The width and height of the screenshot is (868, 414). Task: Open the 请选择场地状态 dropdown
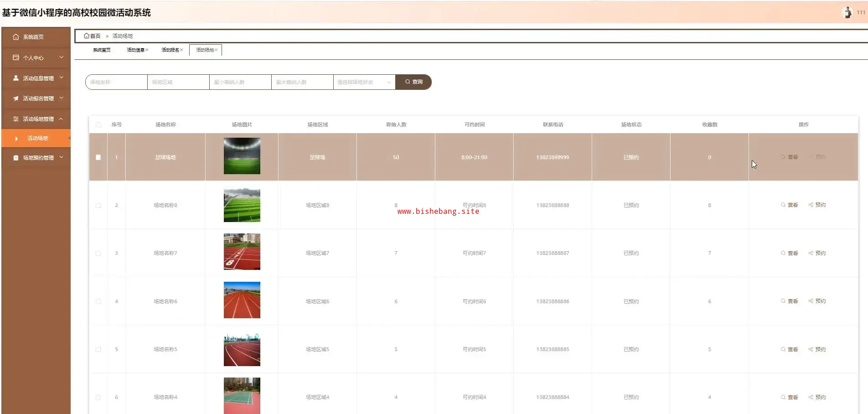tap(364, 82)
